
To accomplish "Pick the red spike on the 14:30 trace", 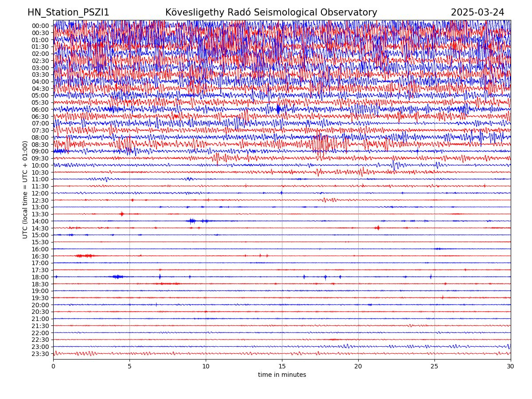I will pos(377,228).
